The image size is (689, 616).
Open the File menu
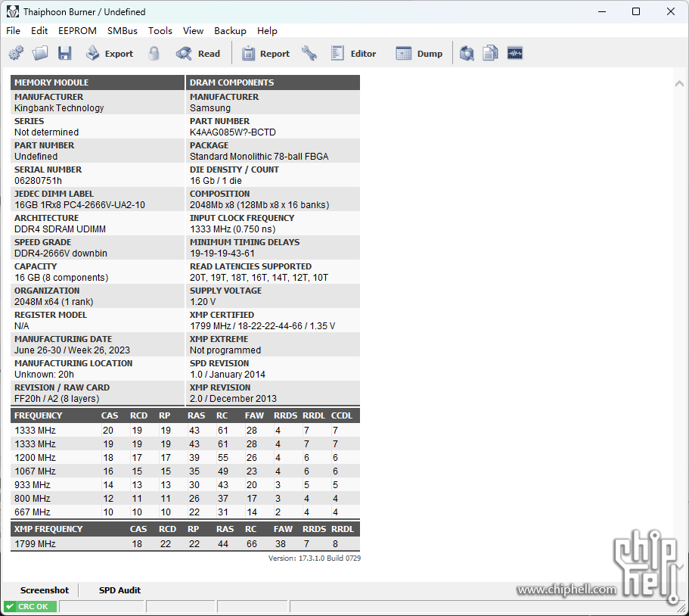(13, 31)
